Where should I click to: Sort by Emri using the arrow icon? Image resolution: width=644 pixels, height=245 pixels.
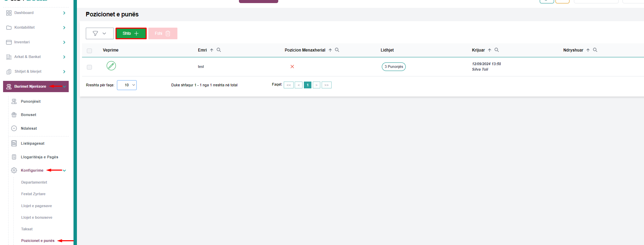point(212,50)
